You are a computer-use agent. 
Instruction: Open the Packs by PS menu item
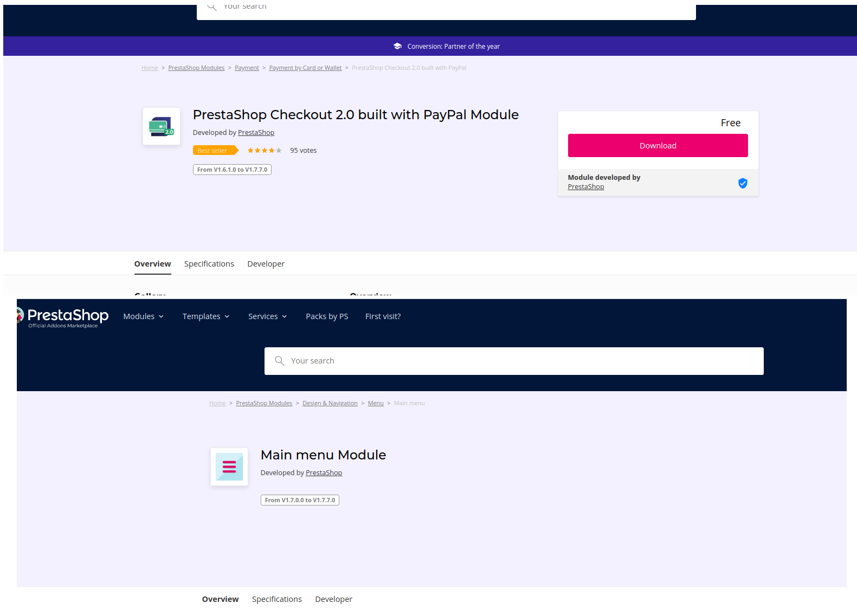(327, 316)
